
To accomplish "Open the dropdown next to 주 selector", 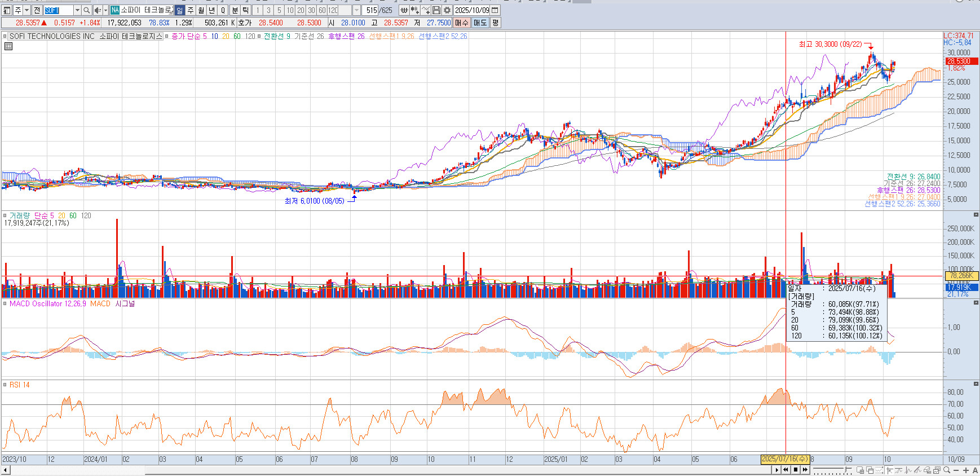I will (x=27, y=10).
